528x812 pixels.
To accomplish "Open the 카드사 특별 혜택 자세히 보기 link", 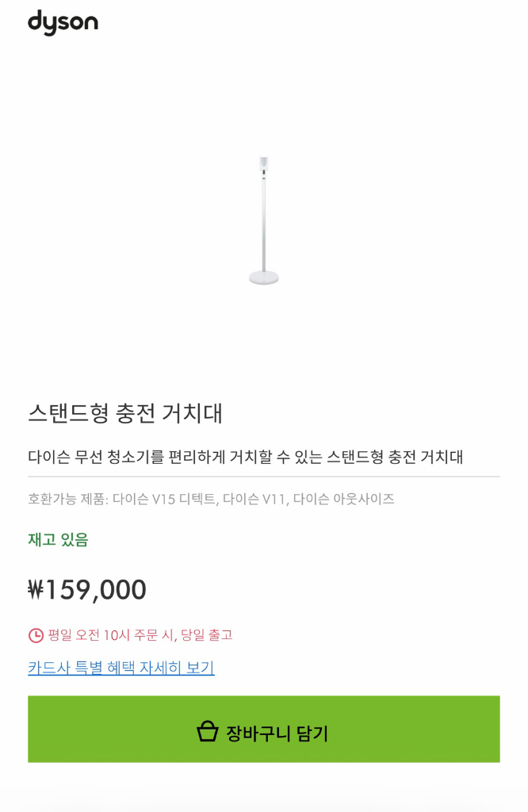I will click(118, 668).
